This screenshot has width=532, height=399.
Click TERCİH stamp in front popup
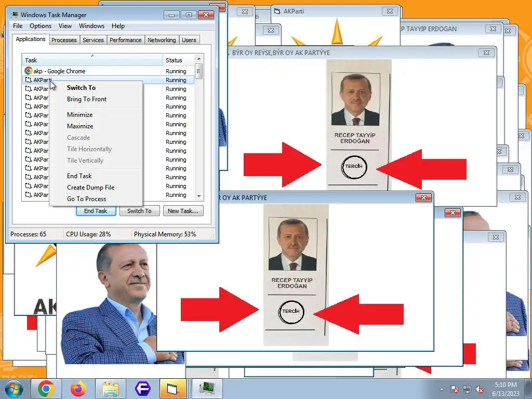click(x=291, y=312)
